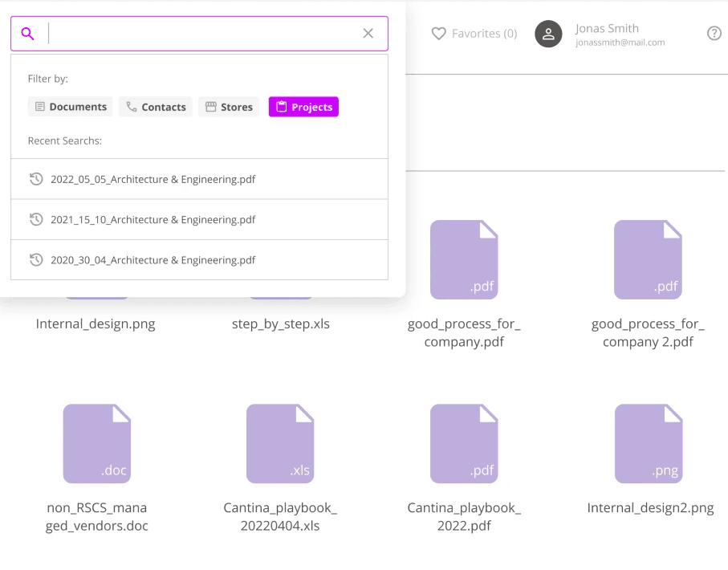Click jonassmith@mail.com email text
Screen dimensions: 728x570
coord(620,43)
